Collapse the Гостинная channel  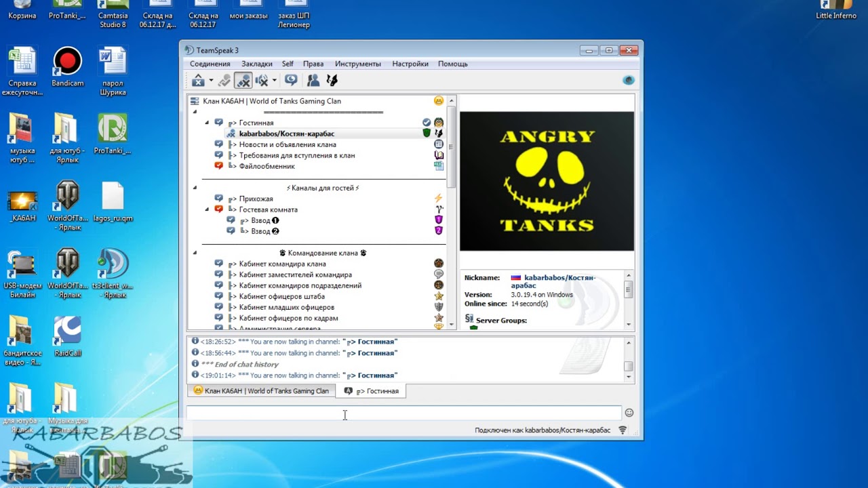click(208, 123)
